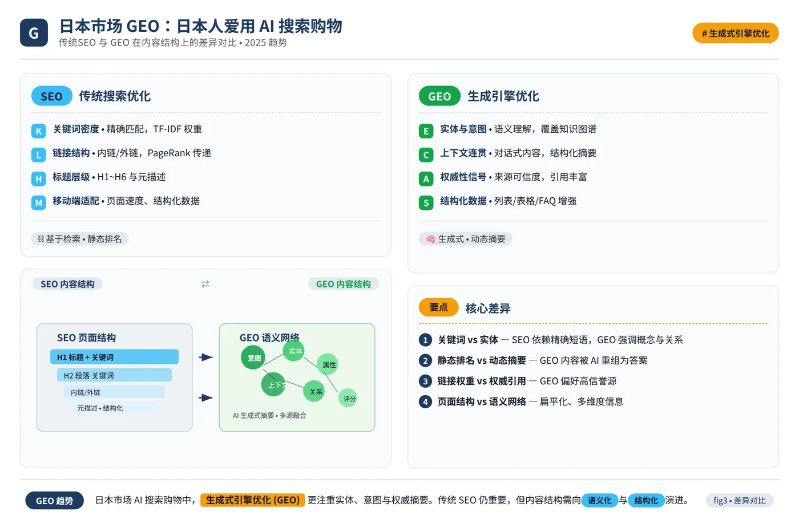The image size is (799, 532).
Task: Click the 上下文 node in the semantic network
Action: coord(273,384)
